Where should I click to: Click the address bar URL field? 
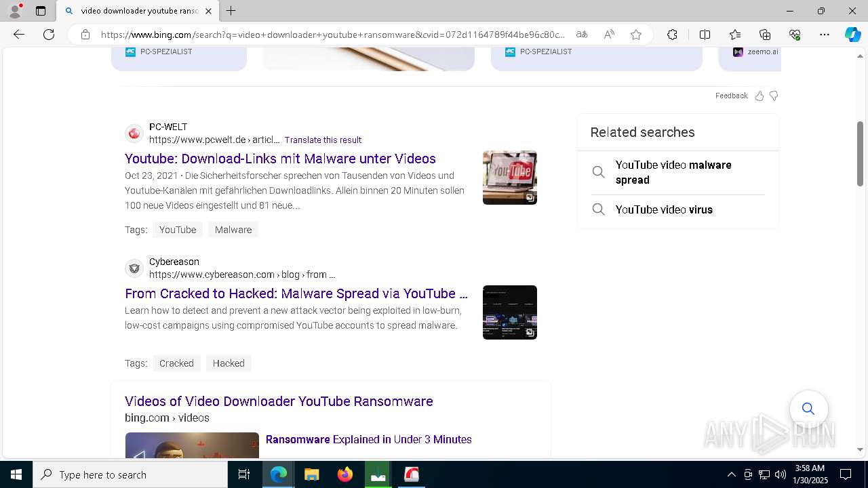click(332, 35)
